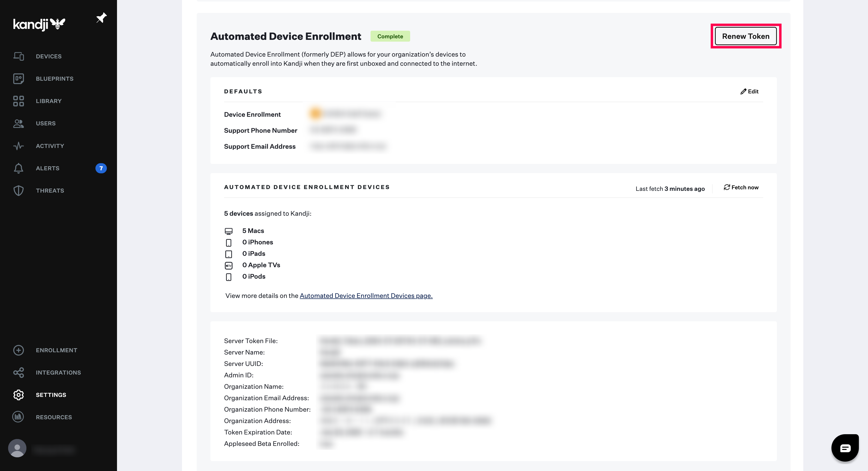Click the '0 iPhones' count text
This screenshot has width=868, height=471.
pyautogui.click(x=257, y=242)
